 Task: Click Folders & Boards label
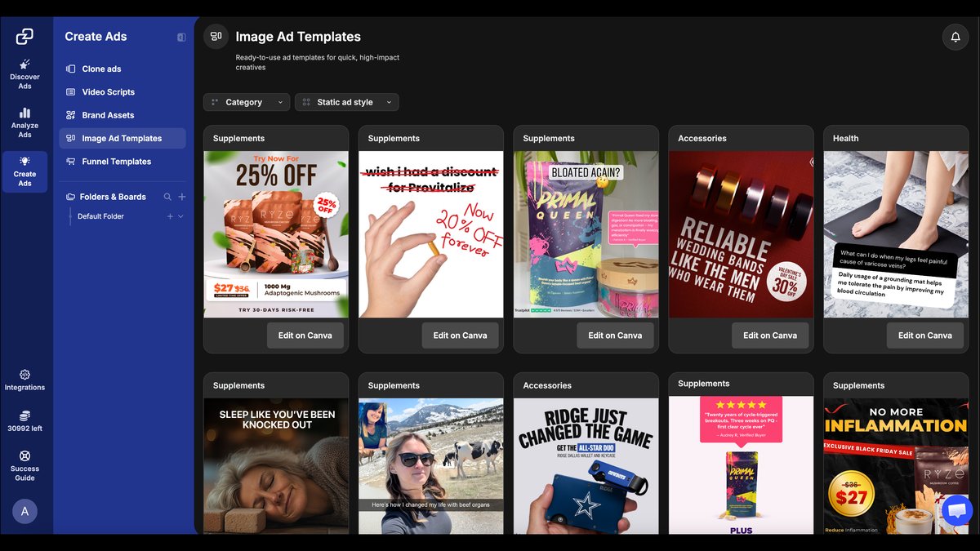pyautogui.click(x=114, y=197)
